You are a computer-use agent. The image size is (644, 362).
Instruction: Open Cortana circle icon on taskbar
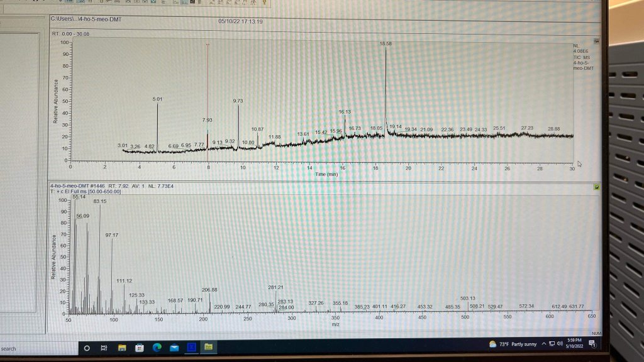point(87,348)
